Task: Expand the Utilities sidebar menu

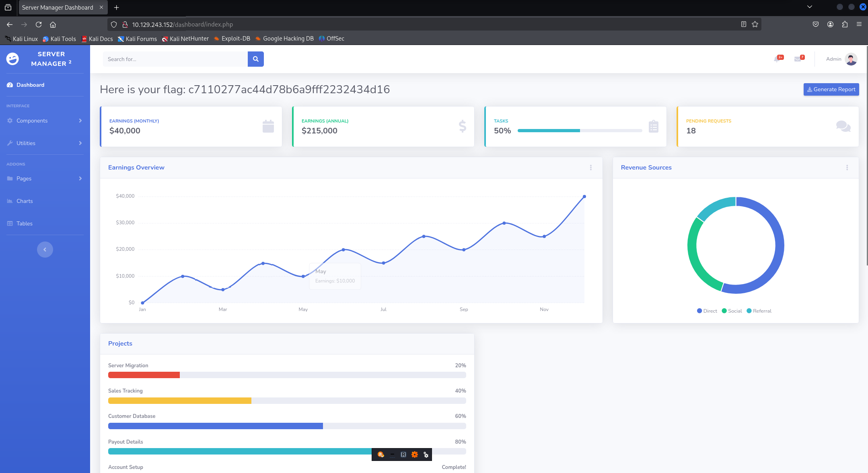Action: pos(44,143)
